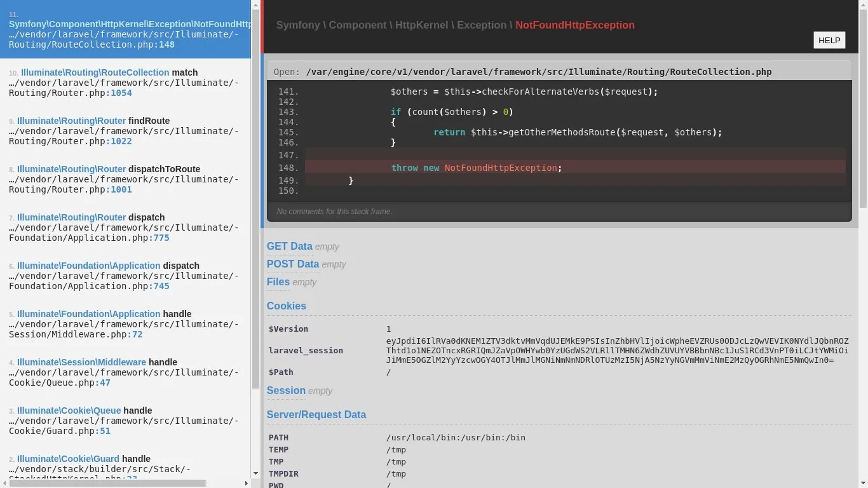The image size is (868, 488).
Task: Select frame 7 Router dispatch
Action: (125, 227)
